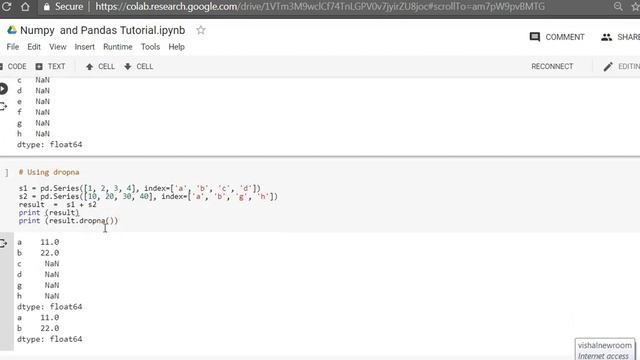Click the browser zoom magnifier icon
Image resolution: width=640 pixels, height=360 pixels.
coord(618,7)
